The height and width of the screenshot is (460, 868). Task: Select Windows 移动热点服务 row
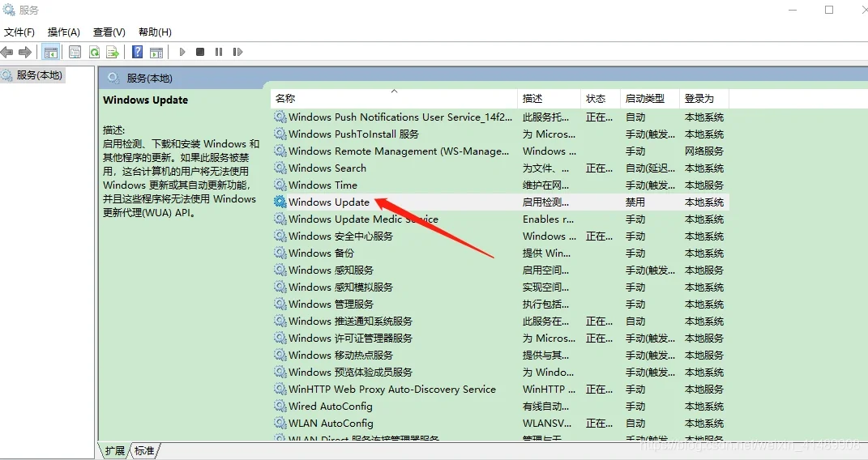(x=500, y=356)
